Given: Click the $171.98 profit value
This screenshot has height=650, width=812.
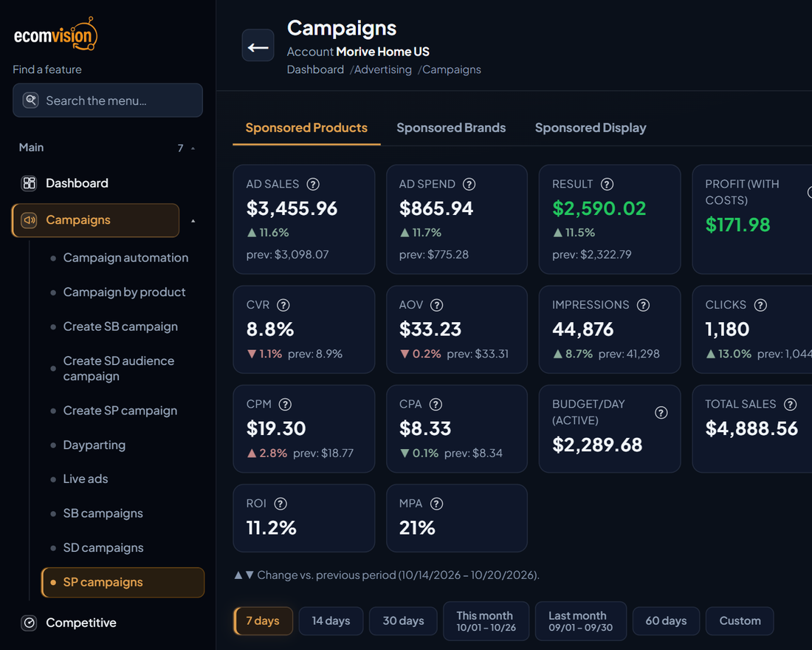Looking at the screenshot, I should (737, 225).
